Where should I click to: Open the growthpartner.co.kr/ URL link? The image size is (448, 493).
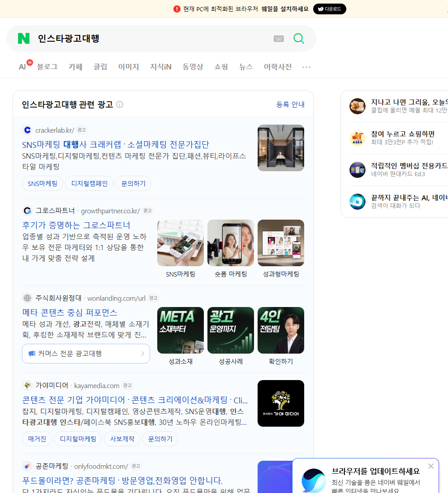(x=110, y=211)
